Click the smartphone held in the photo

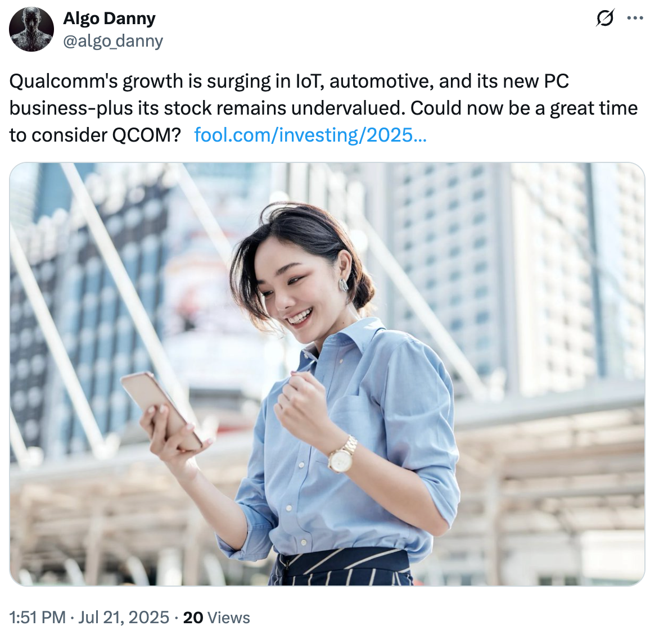tap(161, 410)
